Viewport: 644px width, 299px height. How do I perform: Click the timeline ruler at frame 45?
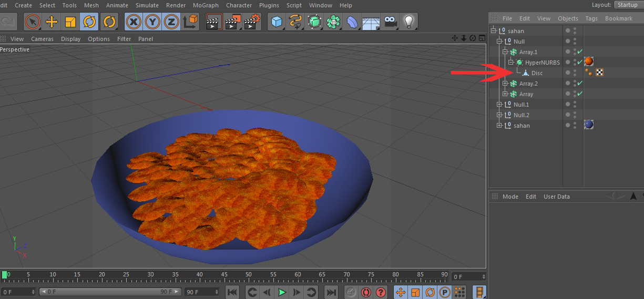click(x=224, y=275)
